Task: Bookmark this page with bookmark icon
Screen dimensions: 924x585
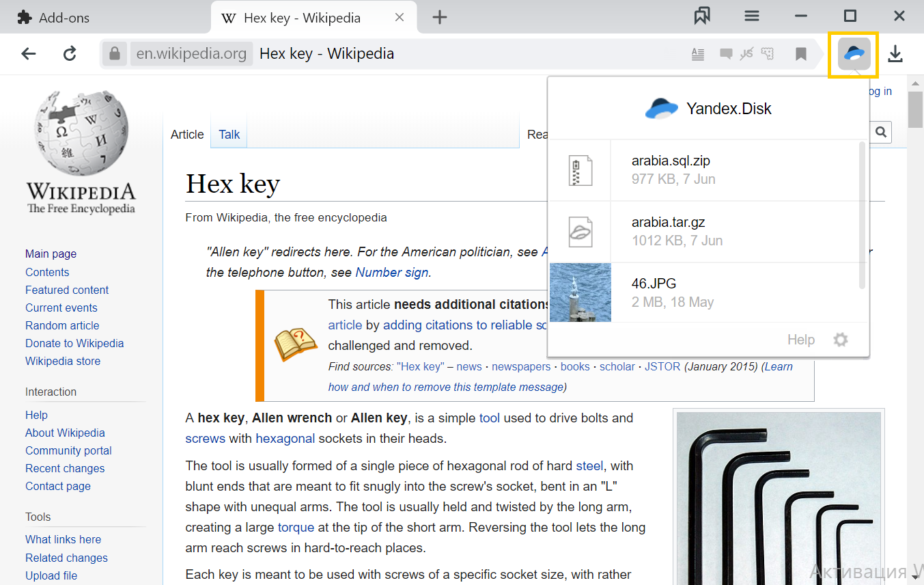Action: pos(801,54)
